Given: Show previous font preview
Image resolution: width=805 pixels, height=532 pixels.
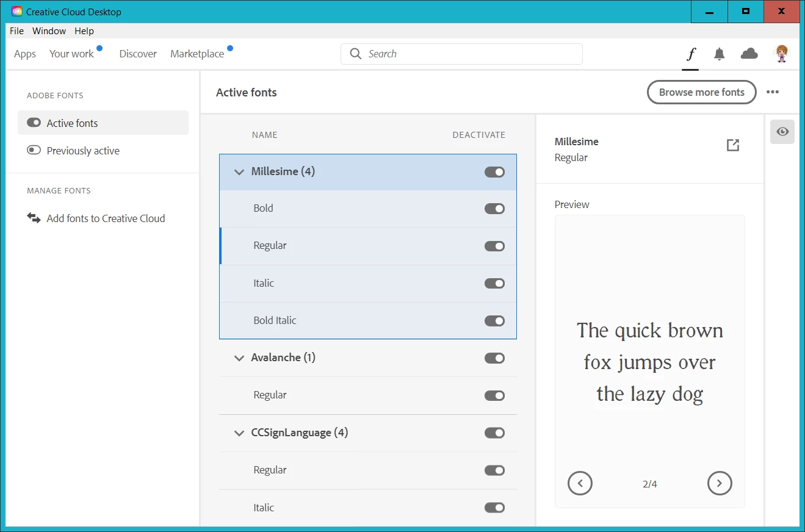Looking at the screenshot, I should 580,483.
